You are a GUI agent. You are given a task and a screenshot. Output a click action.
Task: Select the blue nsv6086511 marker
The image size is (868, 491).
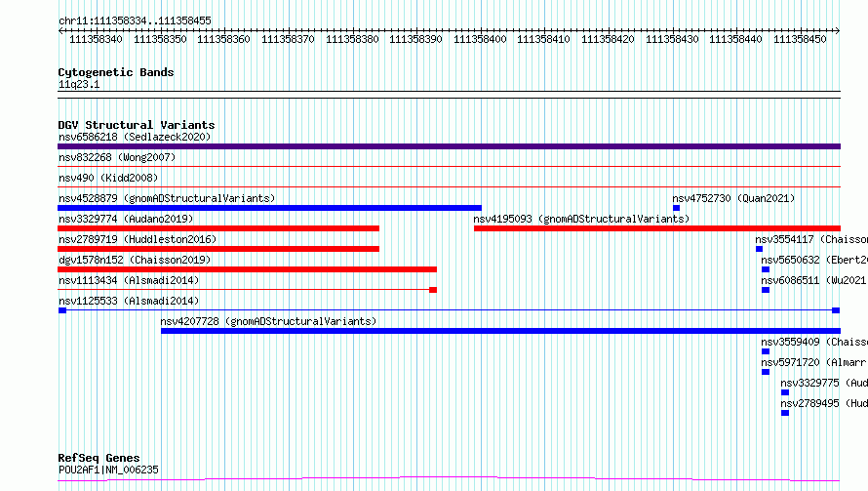click(766, 290)
